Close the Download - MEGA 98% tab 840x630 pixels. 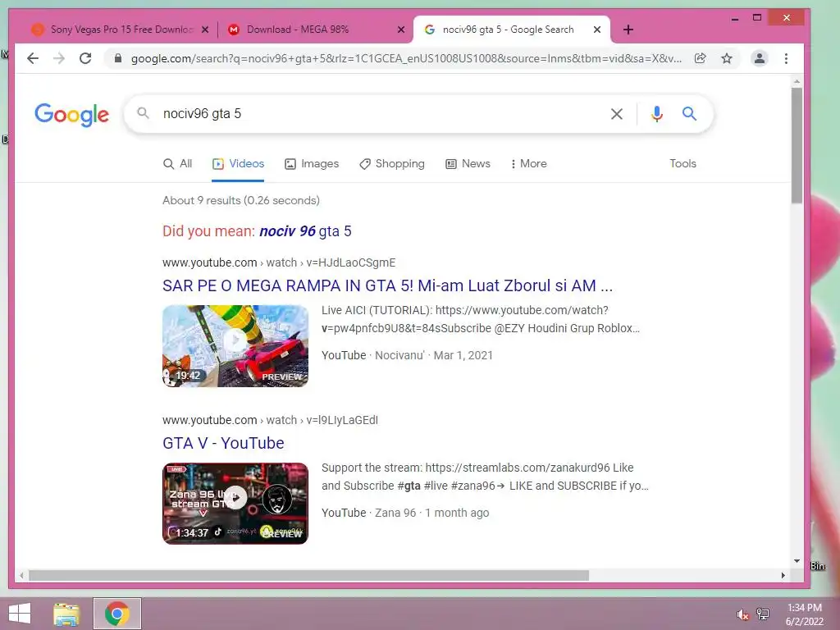[x=400, y=30]
